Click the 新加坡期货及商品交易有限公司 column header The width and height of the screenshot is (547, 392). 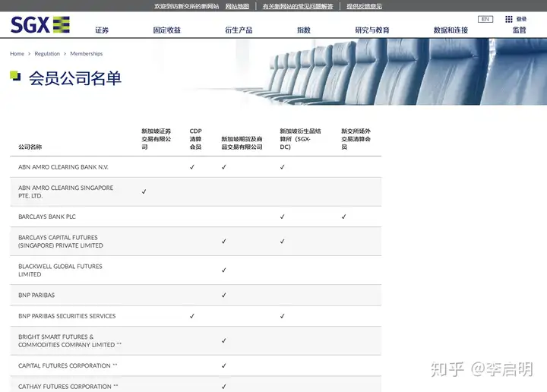[242, 143]
